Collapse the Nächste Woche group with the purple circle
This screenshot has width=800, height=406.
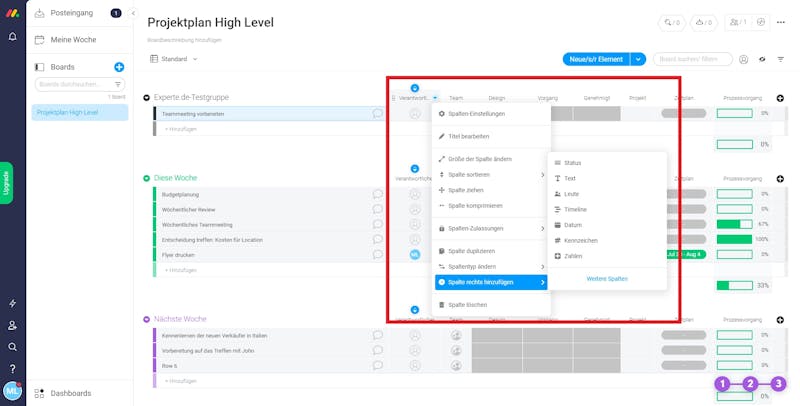pos(147,319)
